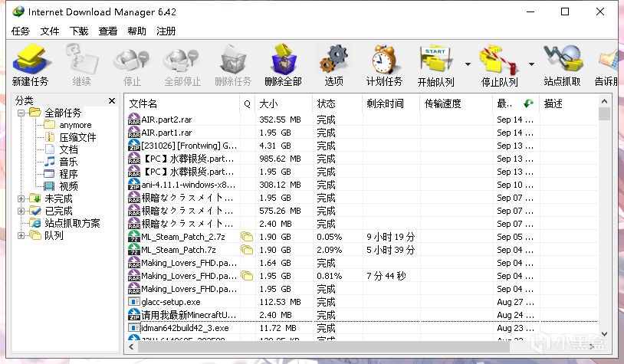Sort by 文件名 column header
This screenshot has width=624, height=364.
coord(182,103)
